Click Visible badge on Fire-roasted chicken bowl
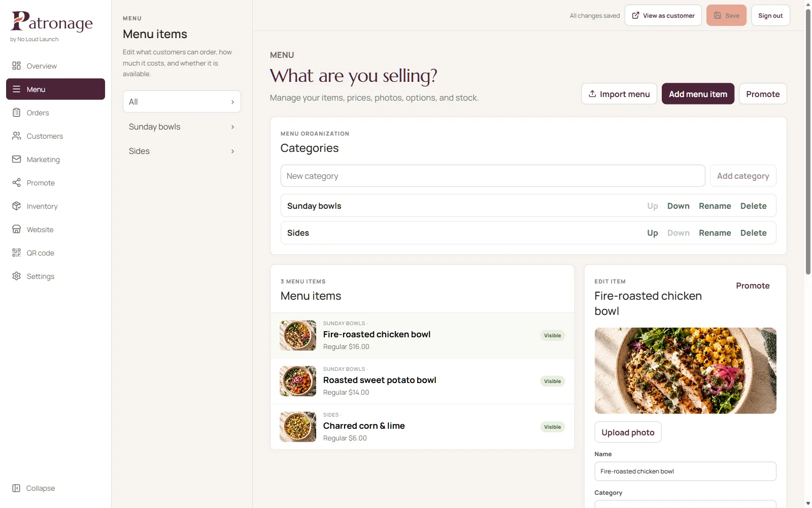The height and width of the screenshot is (508, 812). click(x=552, y=335)
